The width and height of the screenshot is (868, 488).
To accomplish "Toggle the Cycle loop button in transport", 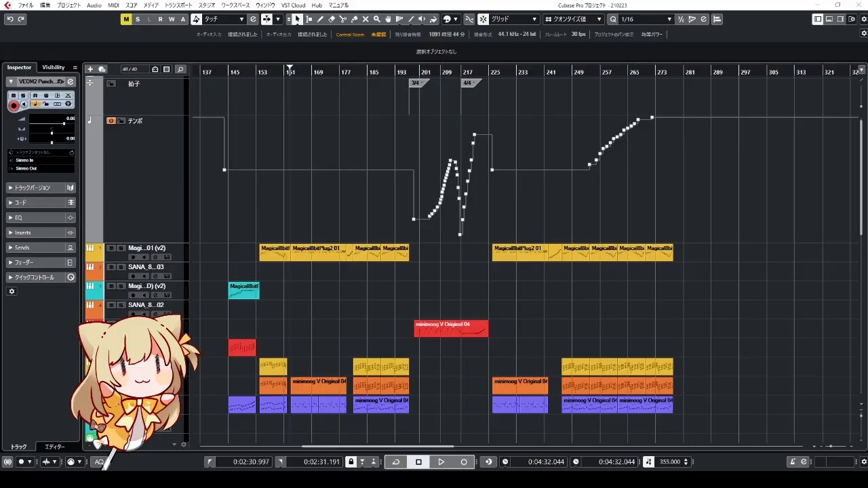I will pyautogui.click(x=396, y=462).
